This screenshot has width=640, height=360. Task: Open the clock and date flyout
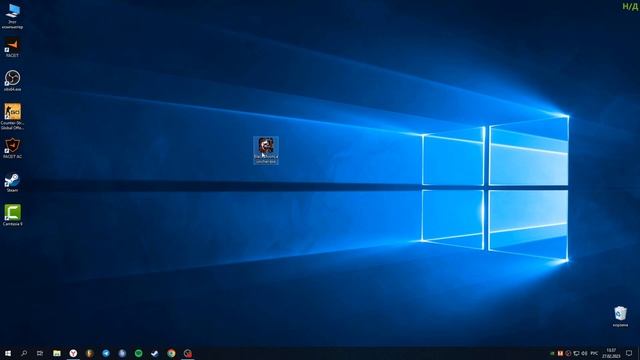[x=611, y=353]
